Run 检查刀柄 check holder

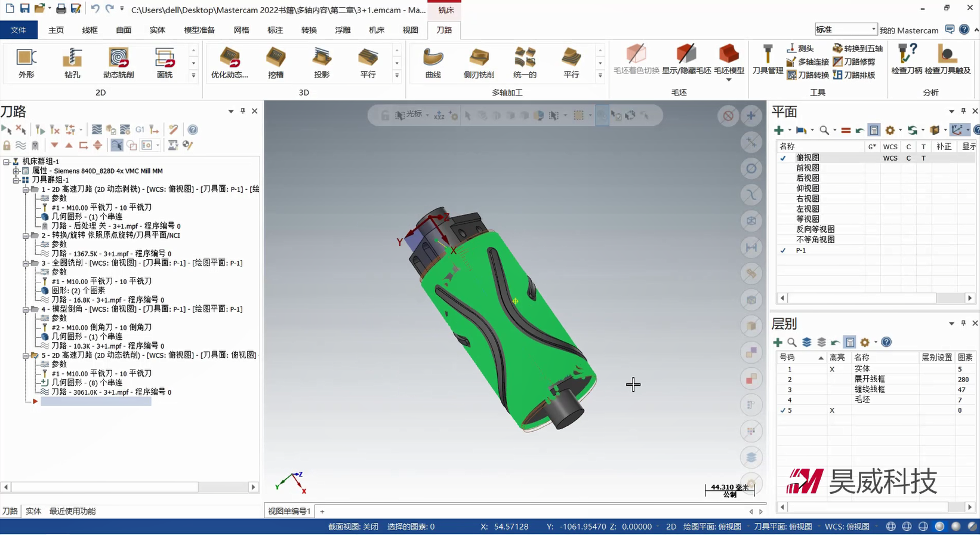click(907, 60)
